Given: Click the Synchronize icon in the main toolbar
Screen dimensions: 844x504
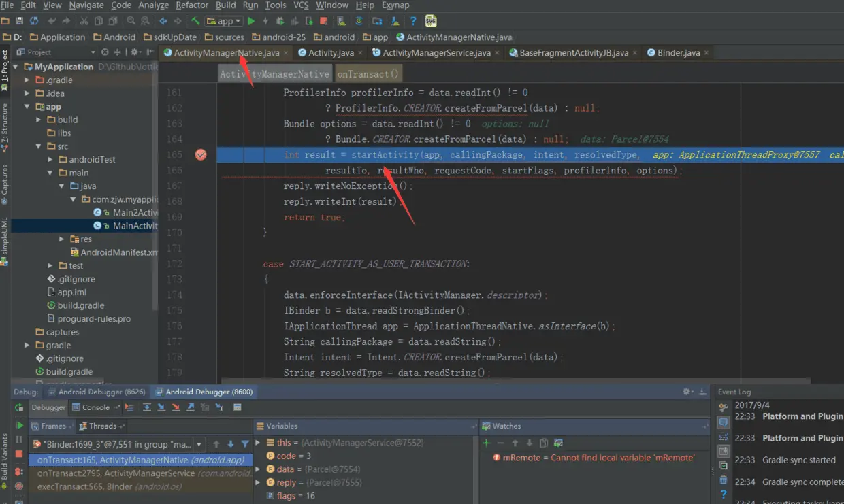Looking at the screenshot, I should coord(34,21).
